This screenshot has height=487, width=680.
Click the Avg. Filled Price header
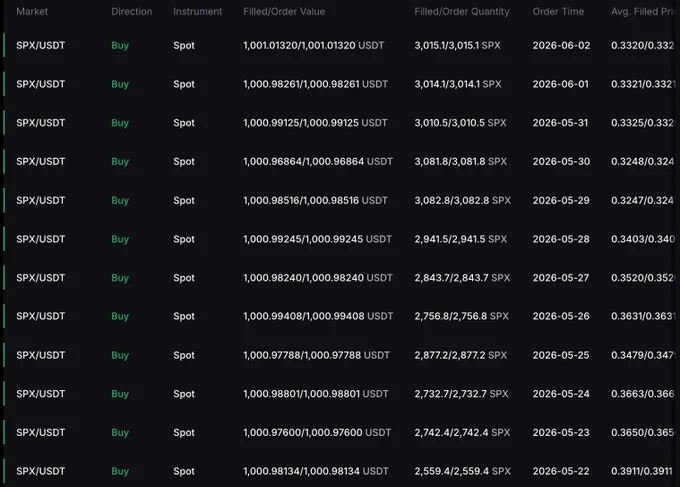(x=643, y=12)
